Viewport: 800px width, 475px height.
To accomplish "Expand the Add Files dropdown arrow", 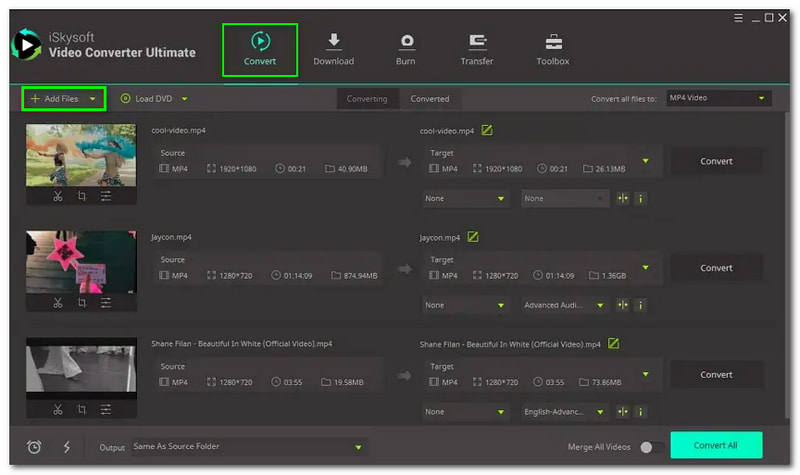I will (92, 98).
